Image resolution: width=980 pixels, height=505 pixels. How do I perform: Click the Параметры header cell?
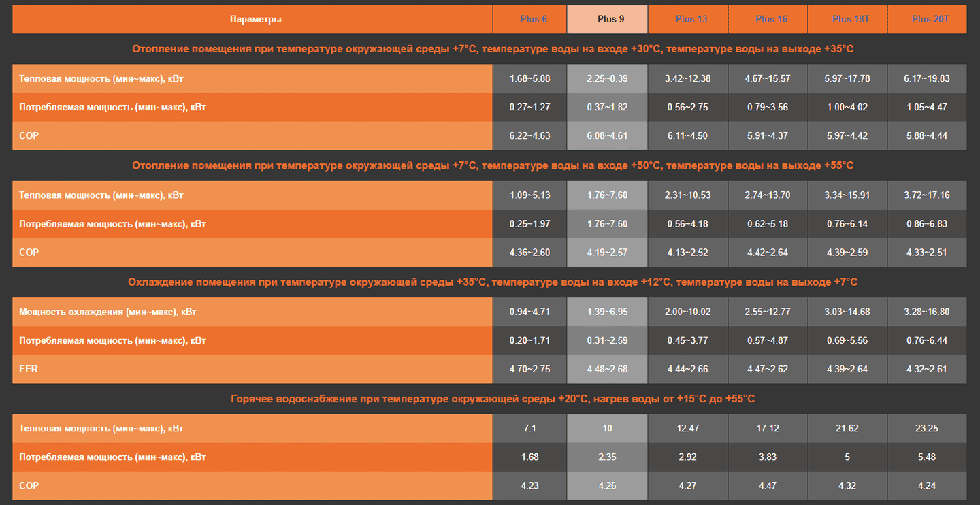pos(255,19)
